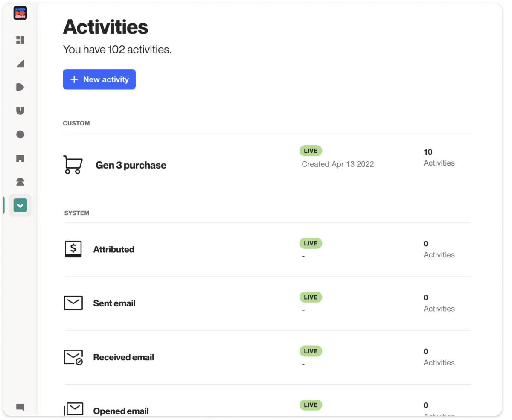Click the '0 Activities' count on Attributed row

(x=439, y=249)
